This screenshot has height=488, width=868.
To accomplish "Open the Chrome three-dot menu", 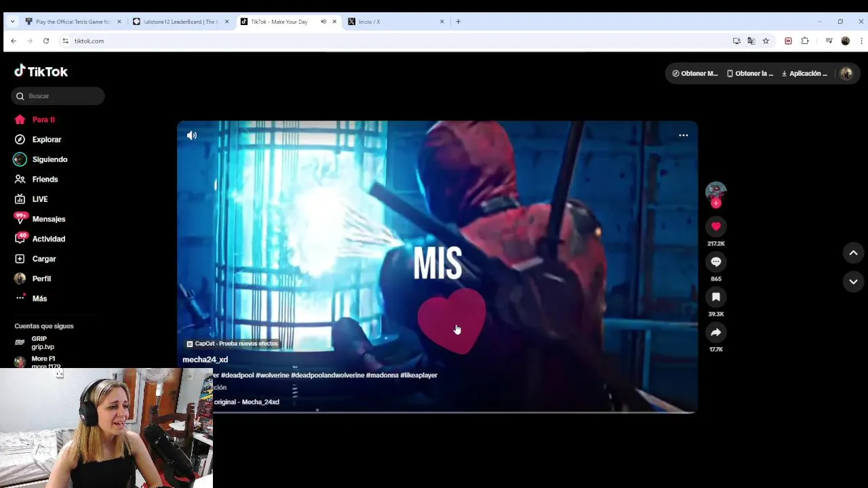I will [861, 41].
